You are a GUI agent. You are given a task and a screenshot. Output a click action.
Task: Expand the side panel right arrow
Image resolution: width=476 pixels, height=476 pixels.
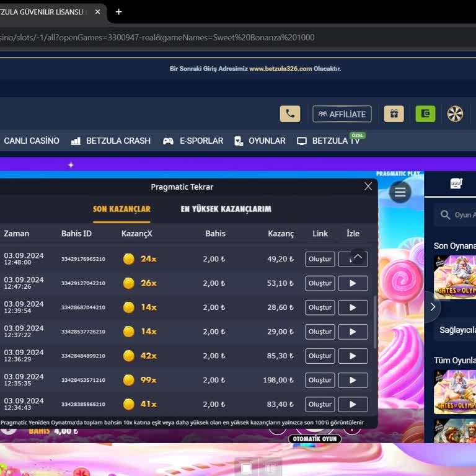433,307
